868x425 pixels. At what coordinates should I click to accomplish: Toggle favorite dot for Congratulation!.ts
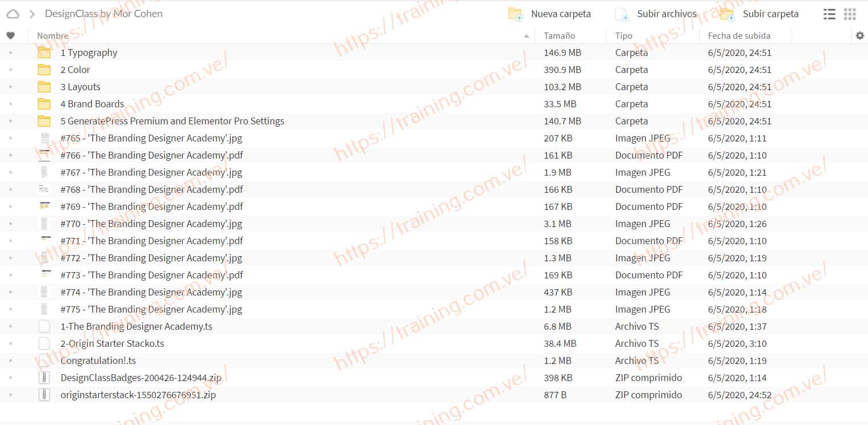tap(10, 361)
